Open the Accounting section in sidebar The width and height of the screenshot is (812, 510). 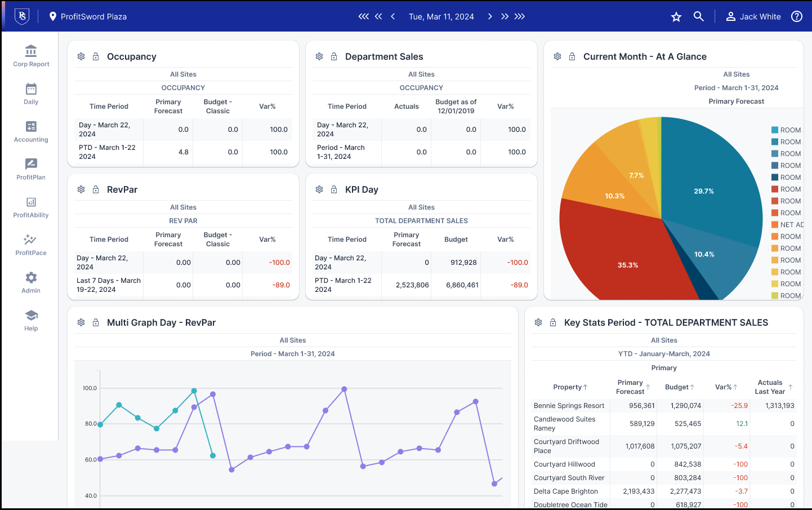(31, 132)
